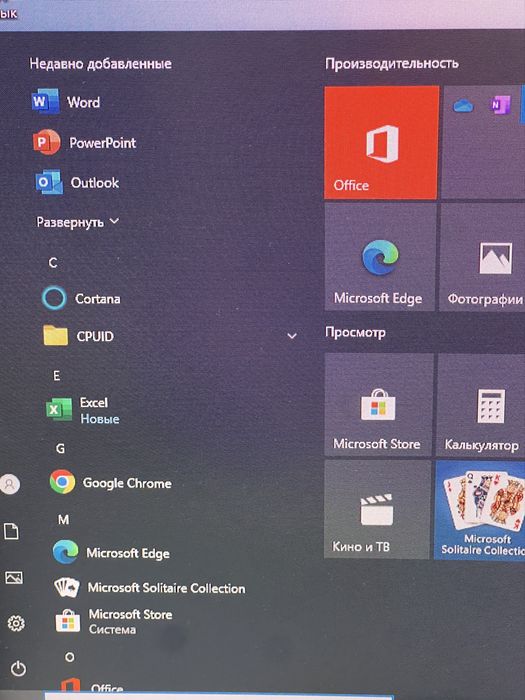Click the letter O group header
Viewport: 525px width, 700px height.
pos(70,657)
